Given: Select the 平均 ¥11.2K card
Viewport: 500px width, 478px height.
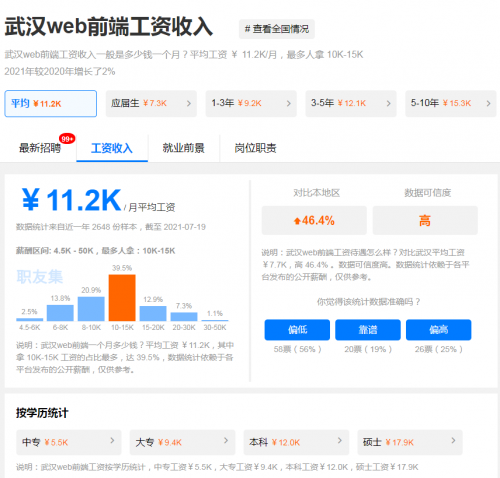Looking at the screenshot, I should pos(51,104).
